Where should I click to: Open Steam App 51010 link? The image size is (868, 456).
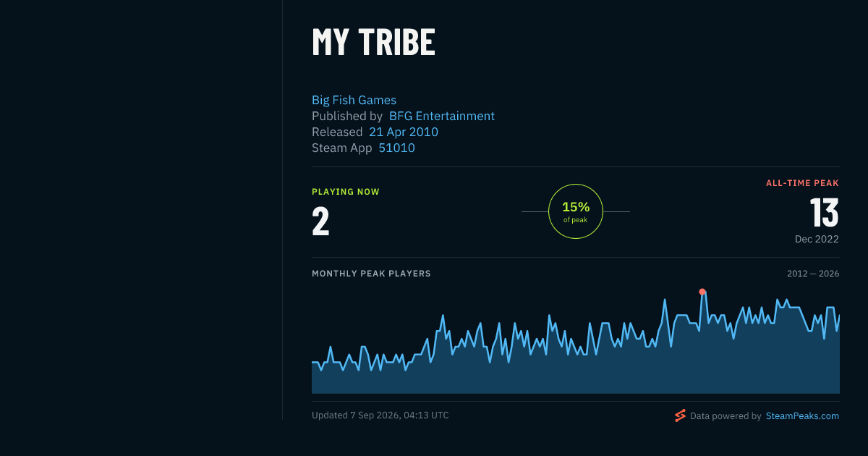pyautogui.click(x=397, y=148)
